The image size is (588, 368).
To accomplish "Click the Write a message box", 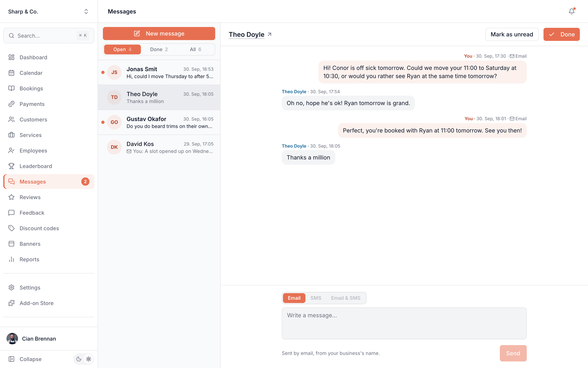I will (x=404, y=323).
